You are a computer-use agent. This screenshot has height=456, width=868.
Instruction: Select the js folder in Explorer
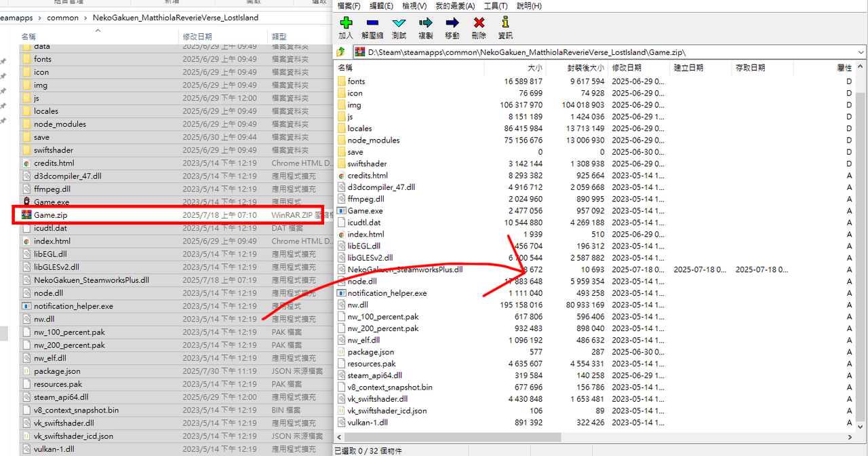pyautogui.click(x=37, y=98)
